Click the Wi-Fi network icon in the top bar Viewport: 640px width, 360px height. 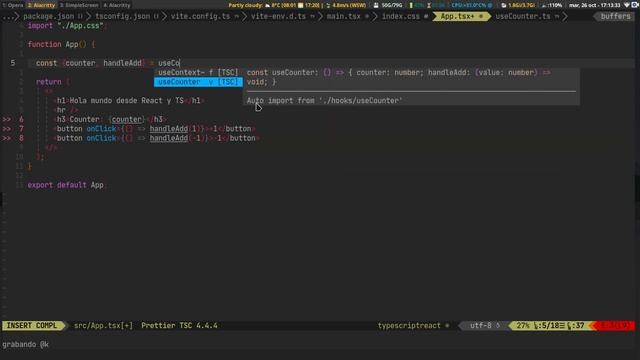627,5
